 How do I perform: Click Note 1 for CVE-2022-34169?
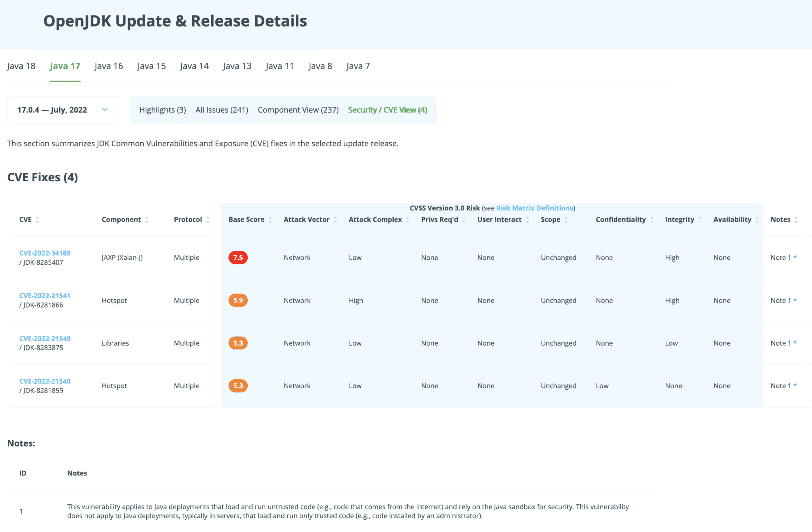coord(784,257)
